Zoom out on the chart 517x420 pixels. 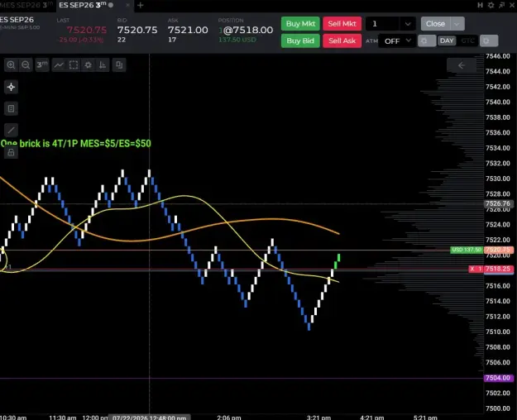point(26,65)
